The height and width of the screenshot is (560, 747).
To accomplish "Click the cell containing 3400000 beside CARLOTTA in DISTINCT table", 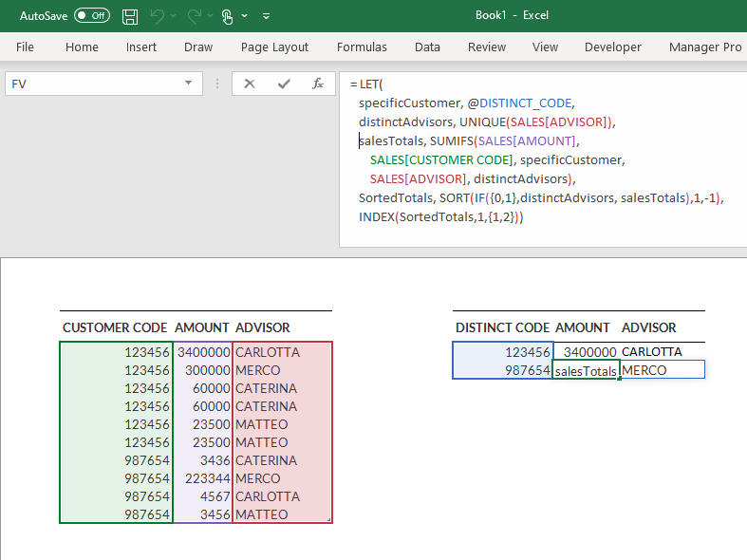I will 586,352.
